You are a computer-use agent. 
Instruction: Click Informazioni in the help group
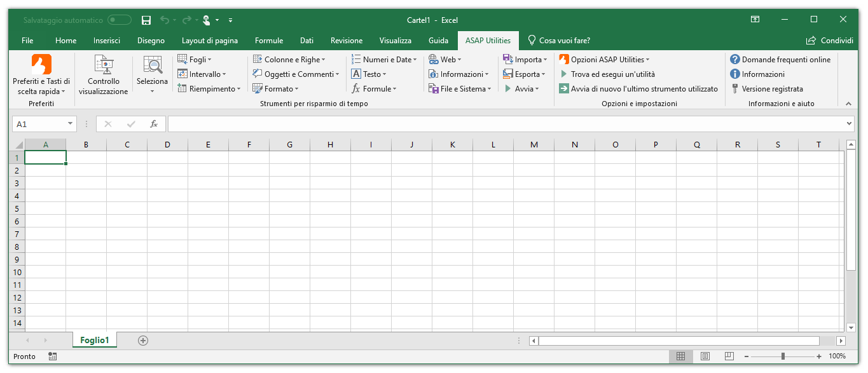coord(757,74)
